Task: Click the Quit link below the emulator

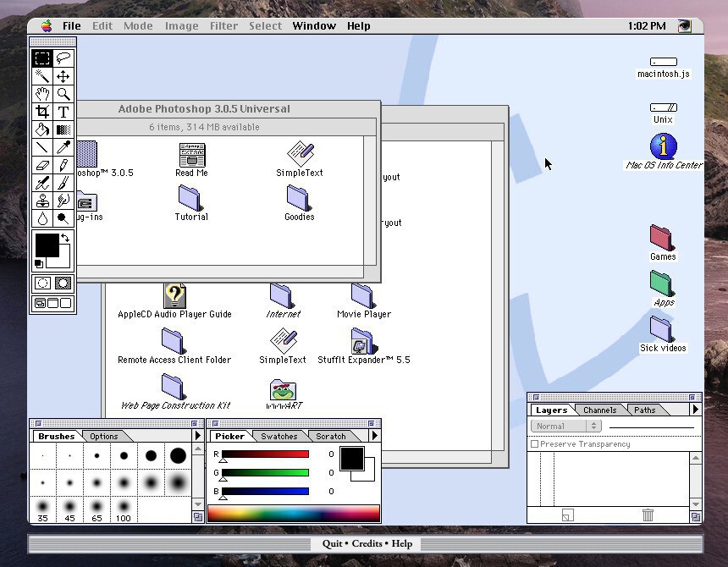Action: [x=334, y=543]
